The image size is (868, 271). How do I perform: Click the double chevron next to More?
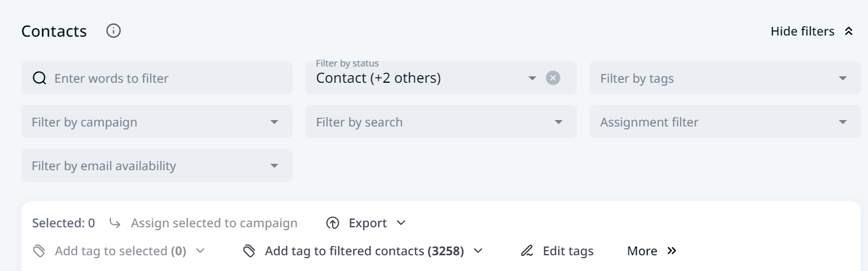click(x=672, y=251)
